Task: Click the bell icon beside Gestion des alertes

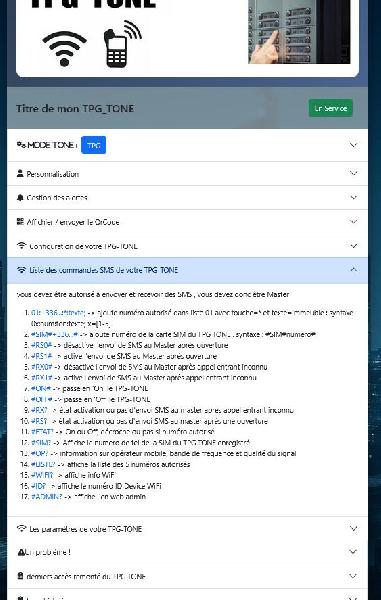Action: tap(20, 197)
